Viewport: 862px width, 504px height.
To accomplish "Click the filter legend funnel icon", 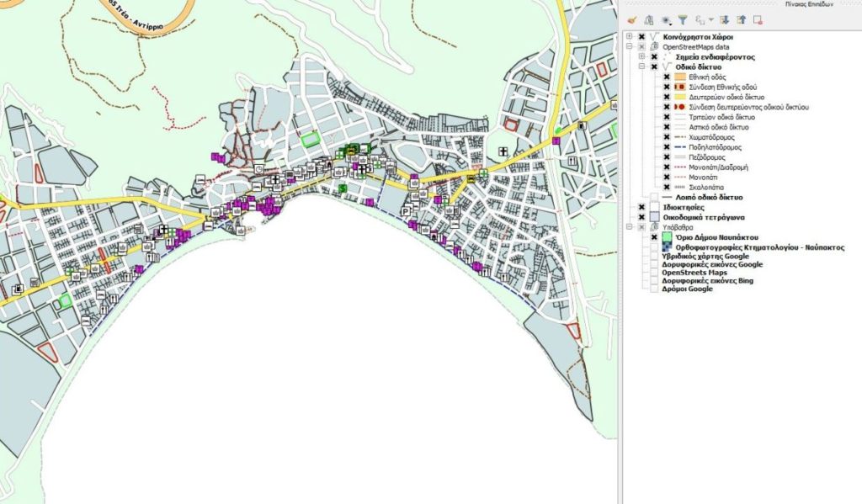I will [684, 19].
